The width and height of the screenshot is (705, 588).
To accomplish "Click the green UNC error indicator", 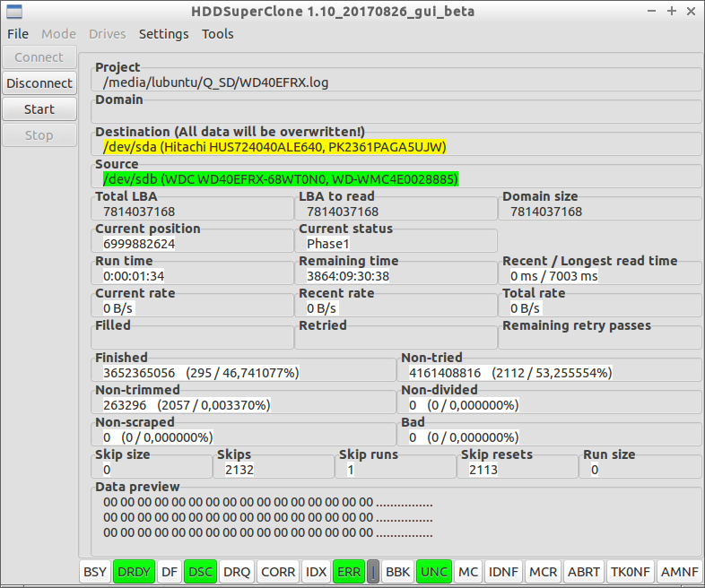I will click(x=434, y=572).
